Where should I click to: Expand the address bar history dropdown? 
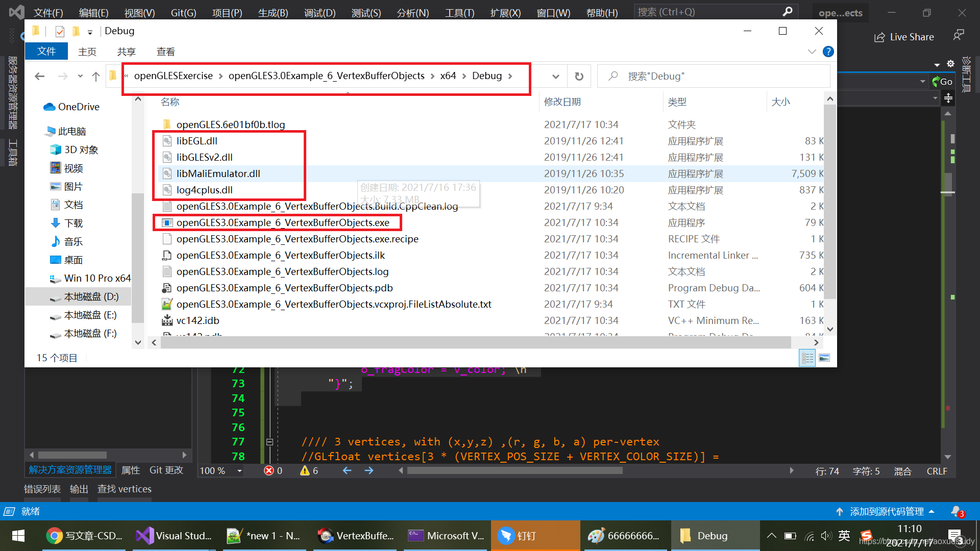(555, 77)
